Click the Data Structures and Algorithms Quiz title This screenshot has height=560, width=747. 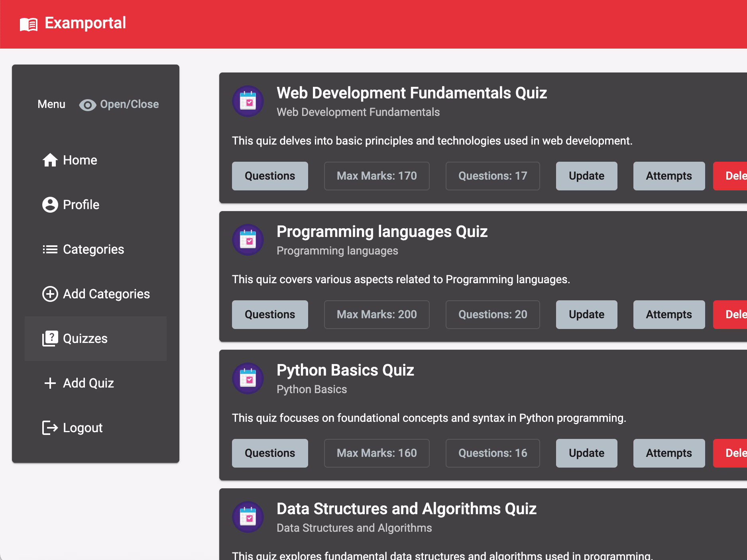pyautogui.click(x=406, y=509)
